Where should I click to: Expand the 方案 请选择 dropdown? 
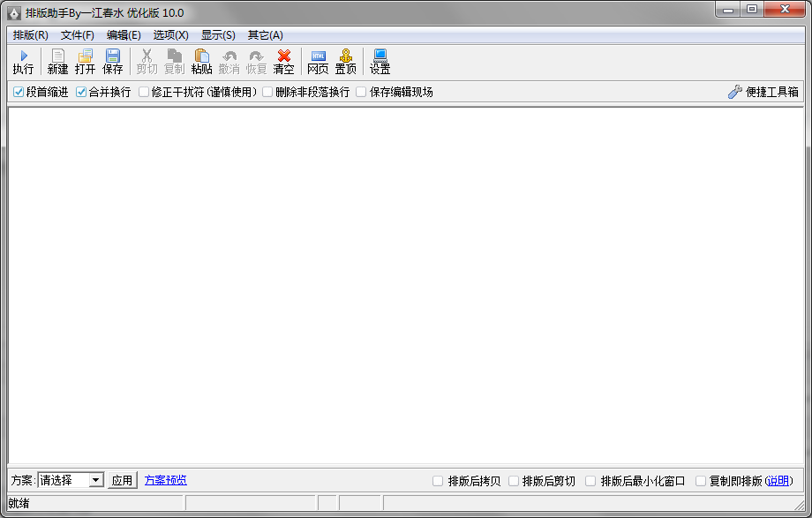[x=96, y=480]
